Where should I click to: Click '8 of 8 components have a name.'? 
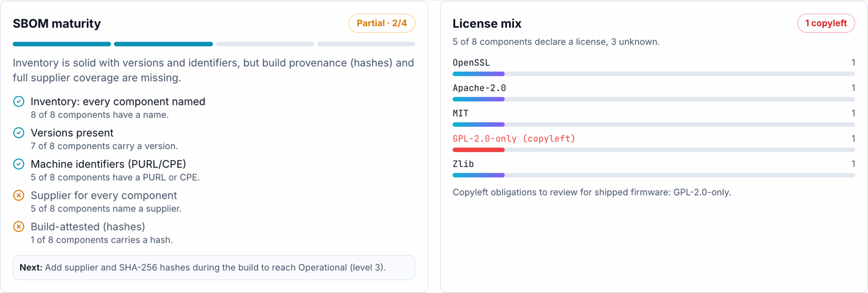click(x=100, y=115)
